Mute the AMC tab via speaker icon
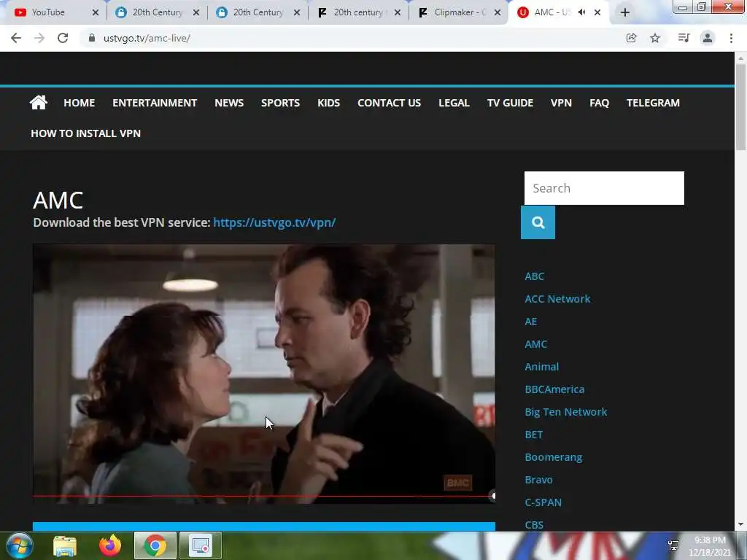Screen dimensions: 747x560 coord(581,12)
